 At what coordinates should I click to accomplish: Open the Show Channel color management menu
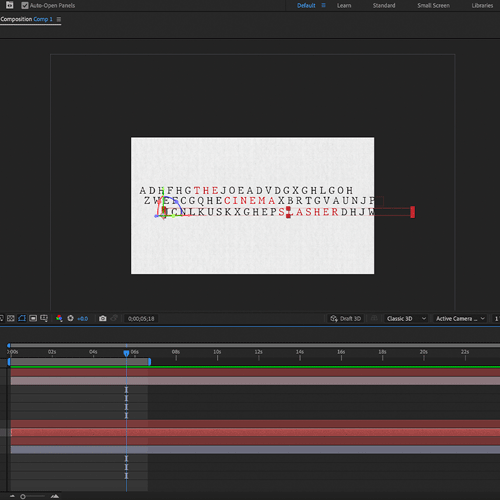click(x=59, y=318)
